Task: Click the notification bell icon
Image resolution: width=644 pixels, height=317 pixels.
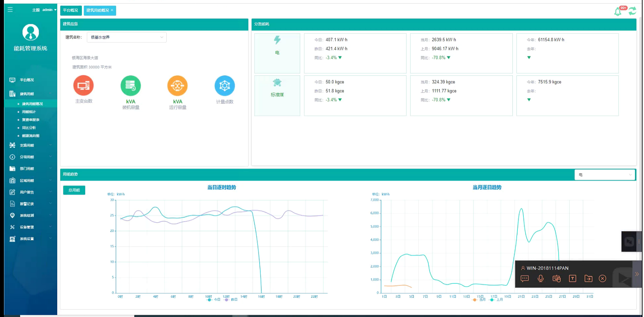Action: (x=618, y=12)
